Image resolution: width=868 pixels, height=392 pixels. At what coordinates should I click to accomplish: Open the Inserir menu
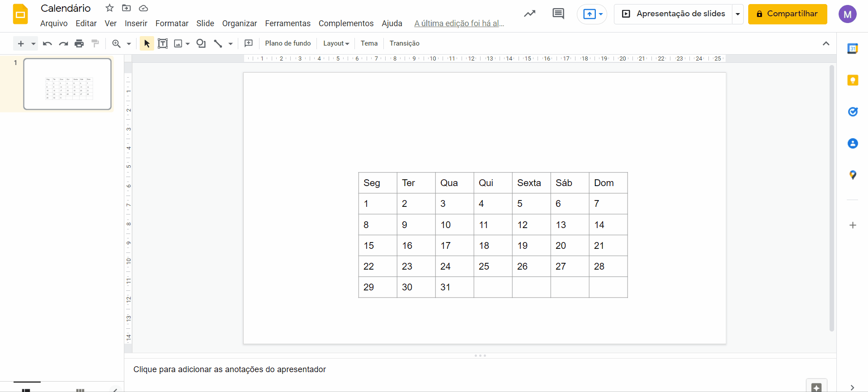136,23
